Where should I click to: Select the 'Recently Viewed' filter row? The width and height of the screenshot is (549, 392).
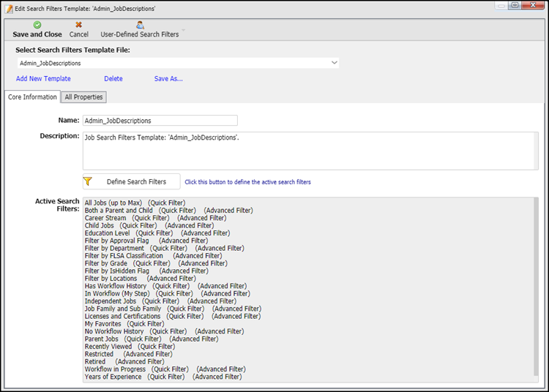[x=108, y=346]
